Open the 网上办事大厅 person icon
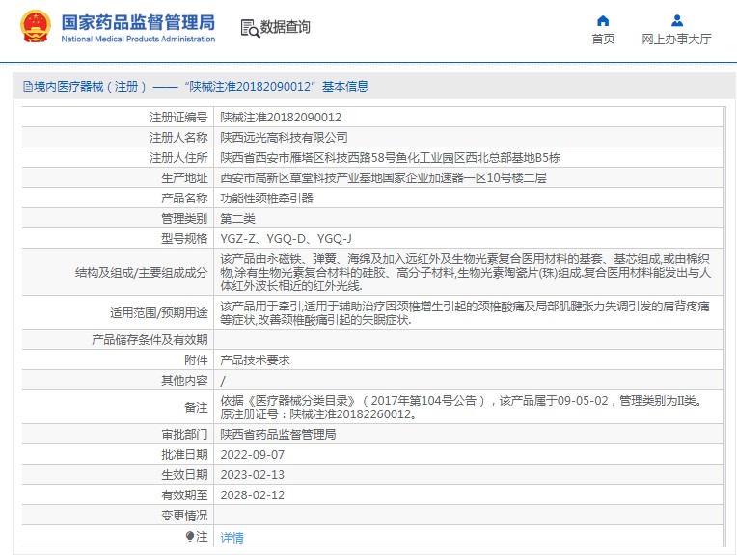Image resolution: width=737 pixels, height=560 pixels. pos(677,20)
